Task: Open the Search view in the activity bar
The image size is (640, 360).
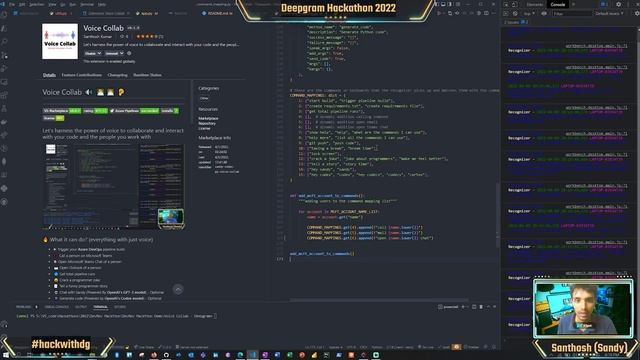Action: coord(4,42)
